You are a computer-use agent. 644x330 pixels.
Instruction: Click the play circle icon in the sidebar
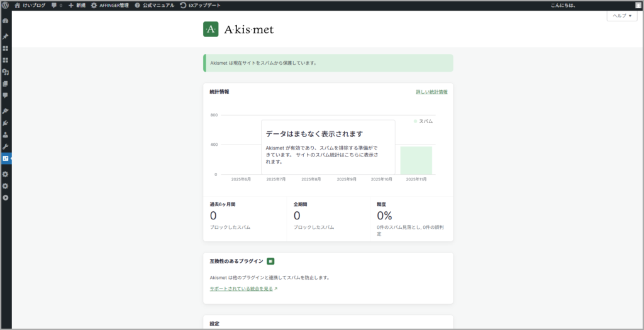(6, 197)
